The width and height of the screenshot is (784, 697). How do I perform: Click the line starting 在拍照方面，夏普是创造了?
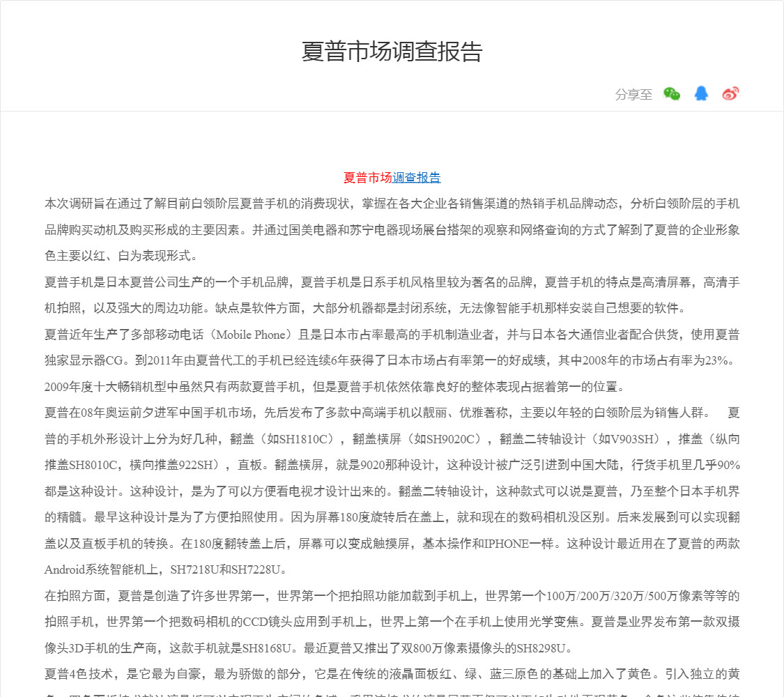392,595
